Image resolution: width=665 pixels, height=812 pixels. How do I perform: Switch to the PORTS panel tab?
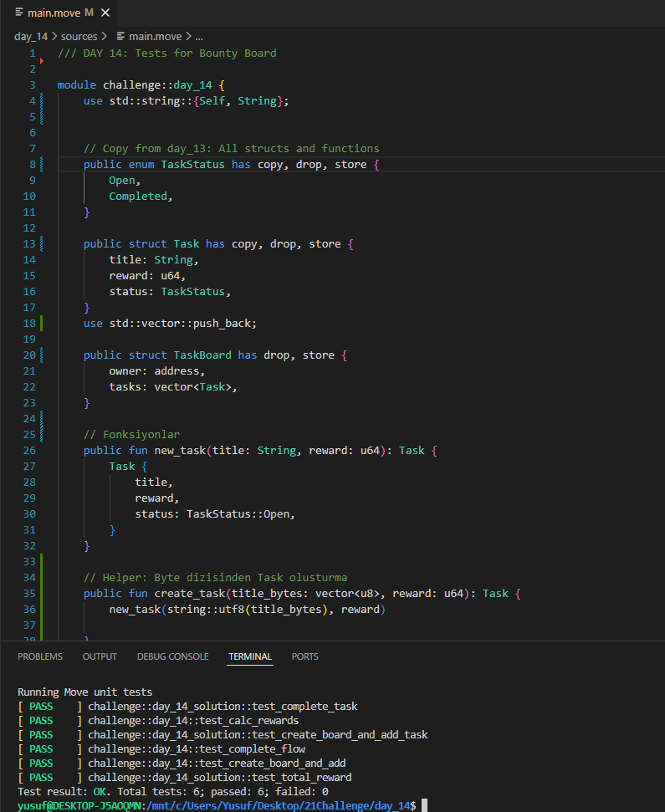click(x=304, y=656)
